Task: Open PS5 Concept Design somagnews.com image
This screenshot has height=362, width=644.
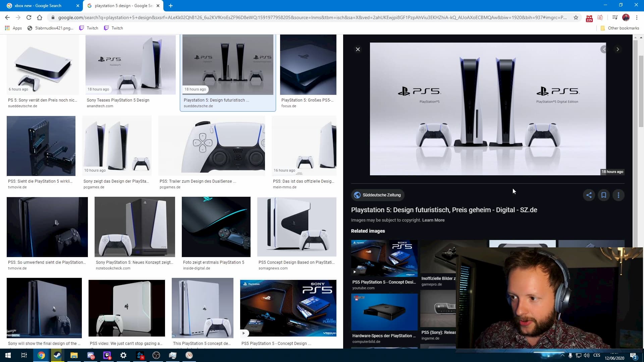Action: click(297, 227)
